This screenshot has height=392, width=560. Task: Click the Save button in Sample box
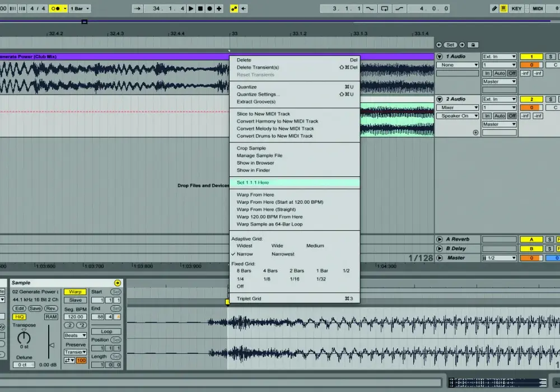[35, 309]
